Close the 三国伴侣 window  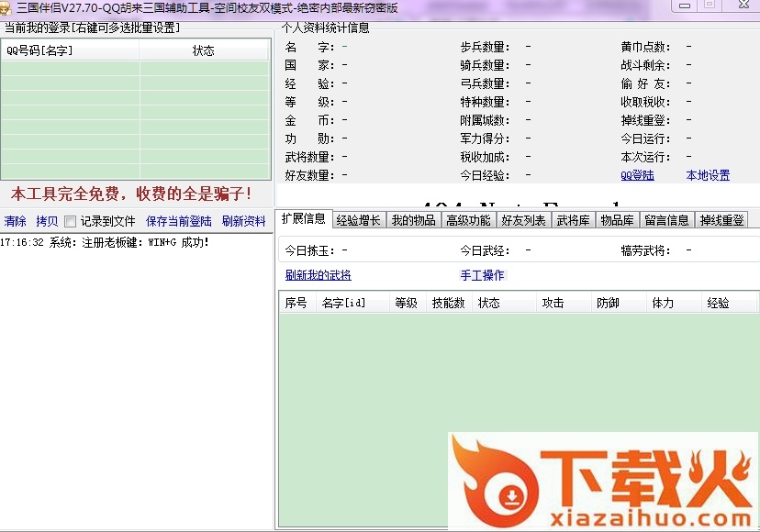[x=744, y=5]
